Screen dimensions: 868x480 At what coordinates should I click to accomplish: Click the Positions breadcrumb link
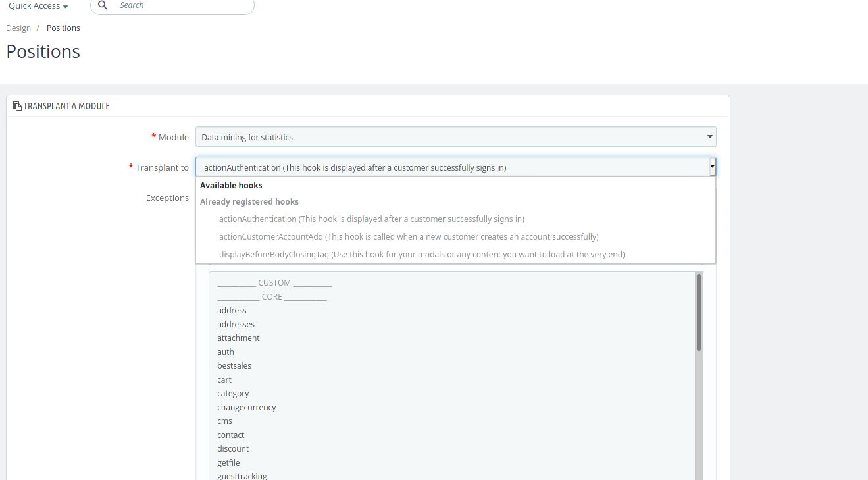(63, 28)
